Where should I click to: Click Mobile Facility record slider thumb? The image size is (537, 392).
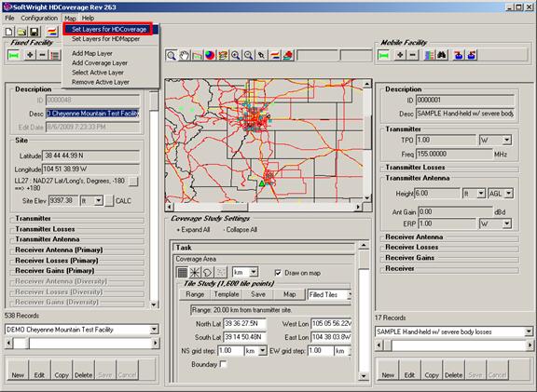coord(388,345)
